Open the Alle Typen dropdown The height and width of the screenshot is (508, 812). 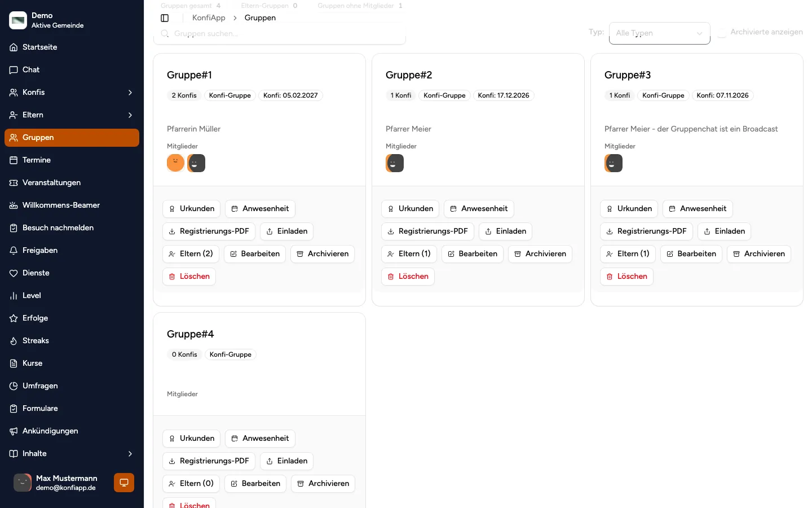659,33
